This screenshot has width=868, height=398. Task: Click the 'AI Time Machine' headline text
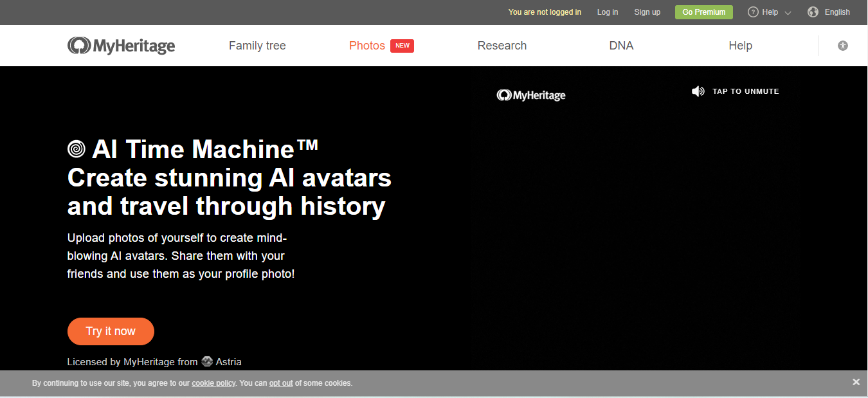point(205,149)
